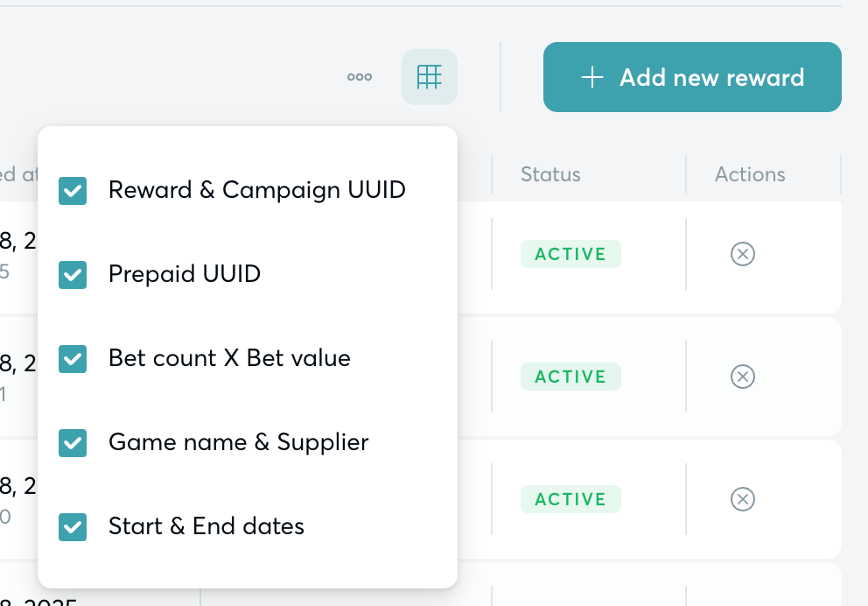This screenshot has width=868, height=606.
Task: Click the cancel icon in first row
Action: pos(742,254)
